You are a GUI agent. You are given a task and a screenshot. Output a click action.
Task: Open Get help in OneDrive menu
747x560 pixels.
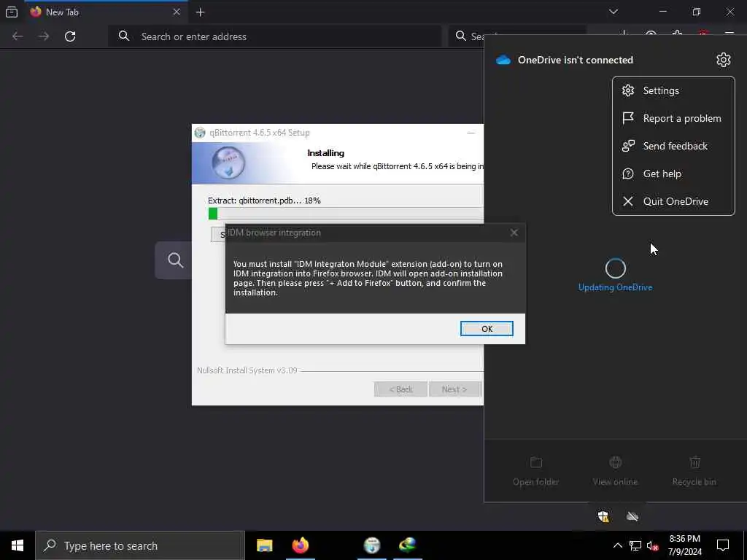(673, 174)
